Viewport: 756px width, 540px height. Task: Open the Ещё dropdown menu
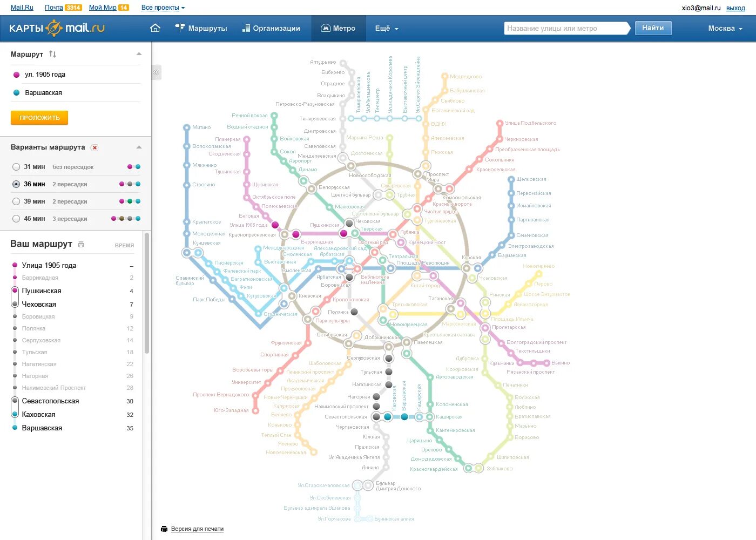[x=387, y=28]
